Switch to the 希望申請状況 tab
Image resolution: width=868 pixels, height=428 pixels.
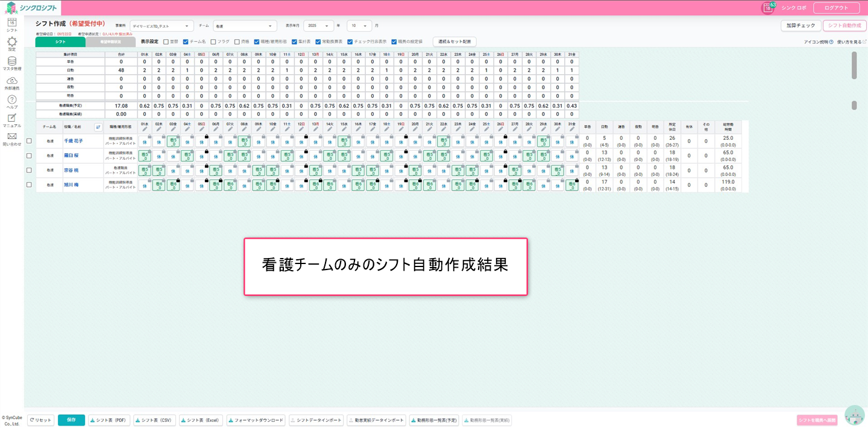pos(111,42)
